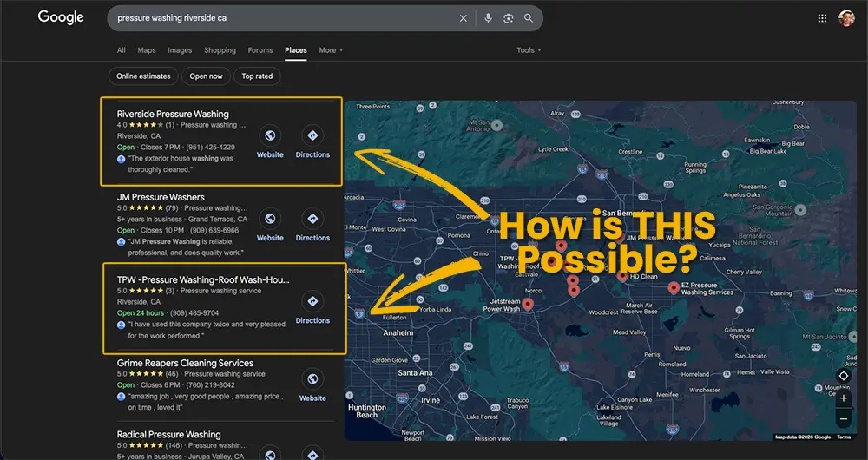This screenshot has height=460, width=868.
Task: Open Website for Riverside Pressure Washing
Action: pos(270,142)
